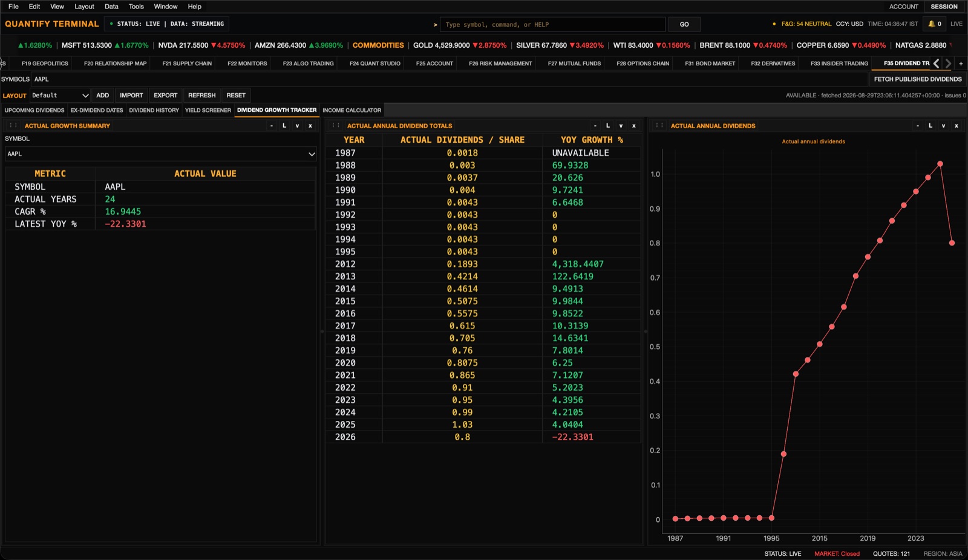Open the Edit menu
Image resolution: width=968 pixels, height=560 pixels.
point(34,7)
